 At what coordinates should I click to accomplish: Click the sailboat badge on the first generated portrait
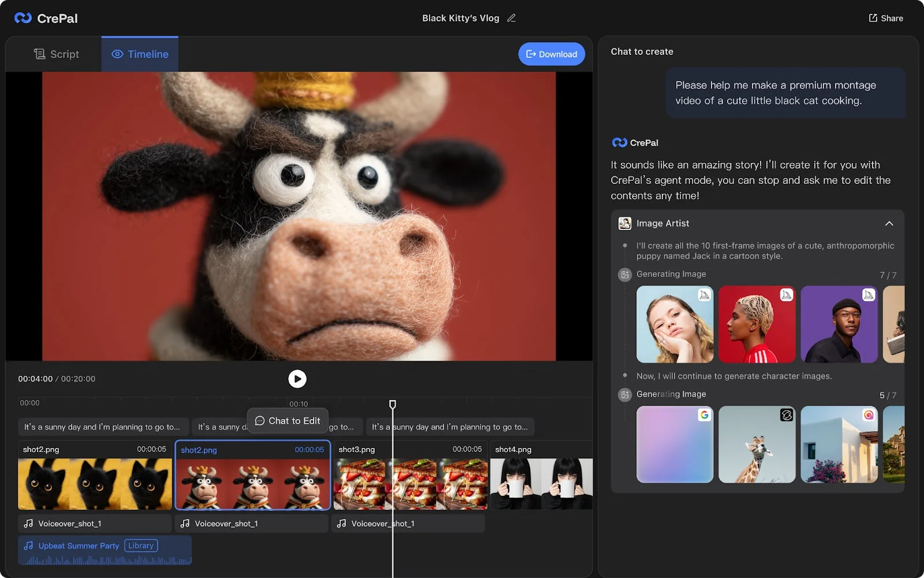703,295
